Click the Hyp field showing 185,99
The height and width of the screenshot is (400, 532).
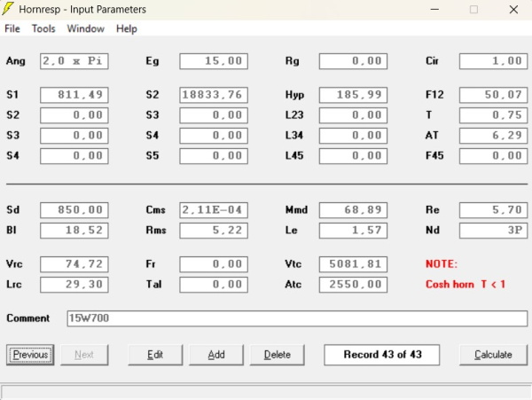[352, 96]
